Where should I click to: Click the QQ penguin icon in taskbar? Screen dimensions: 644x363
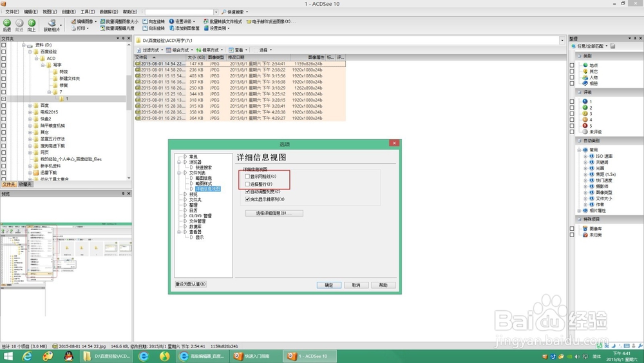point(69,356)
